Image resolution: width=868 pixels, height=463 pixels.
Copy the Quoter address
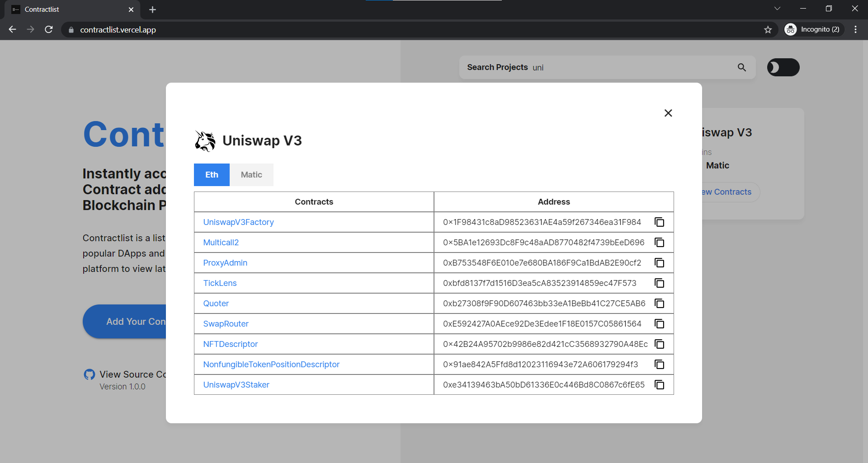click(x=660, y=304)
